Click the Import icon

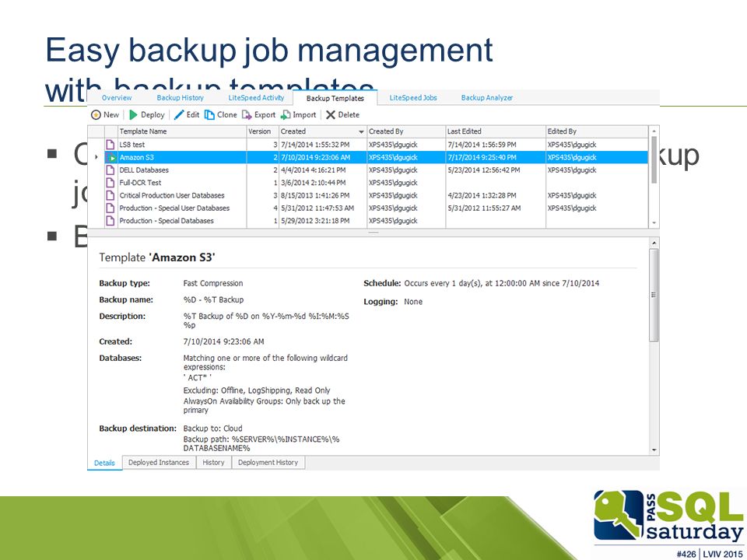pyautogui.click(x=286, y=115)
